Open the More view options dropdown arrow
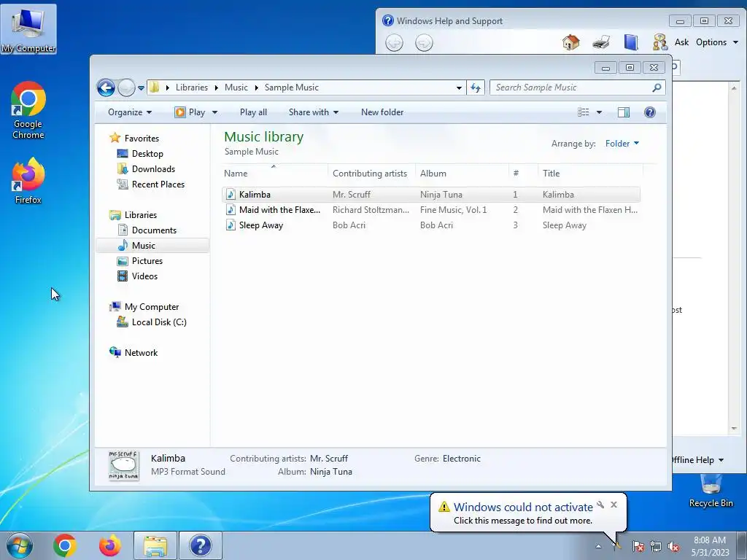The image size is (747, 560). click(600, 112)
